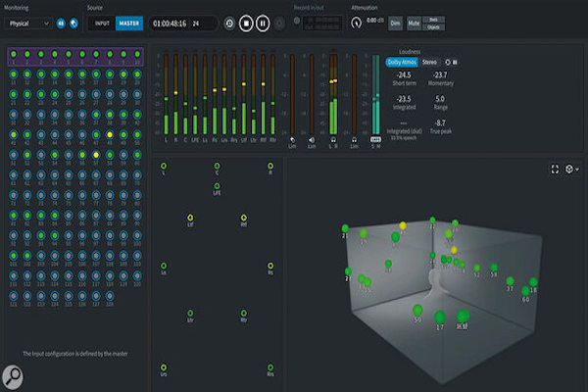Select the LFE speaker in layout
This screenshot has height=392, width=588.
pyautogui.click(x=217, y=186)
